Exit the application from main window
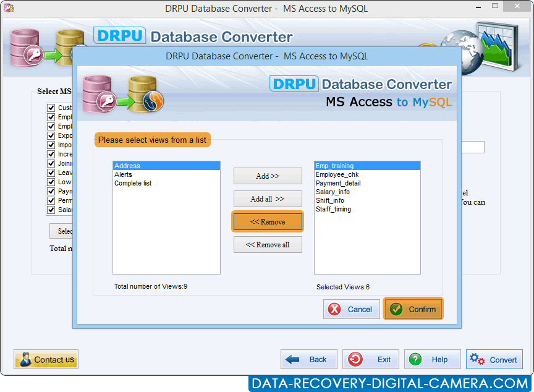The height and width of the screenshot is (392, 534). tap(371, 359)
